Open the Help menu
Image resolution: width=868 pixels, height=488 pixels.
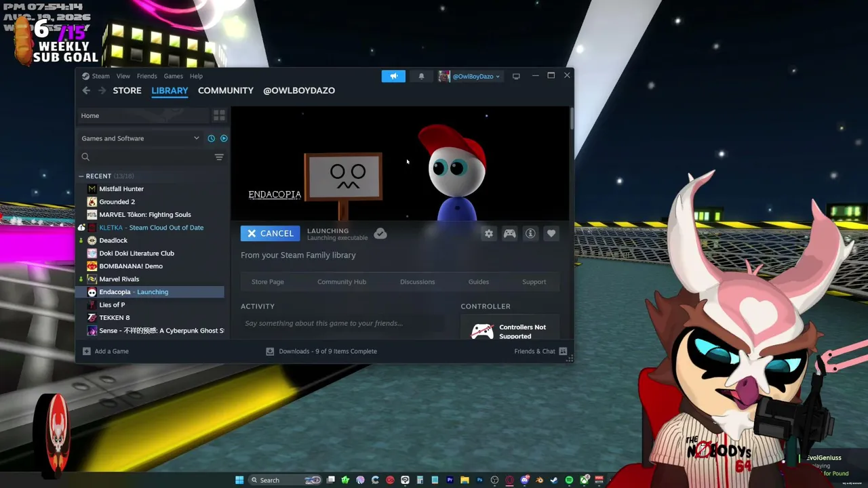[196, 76]
